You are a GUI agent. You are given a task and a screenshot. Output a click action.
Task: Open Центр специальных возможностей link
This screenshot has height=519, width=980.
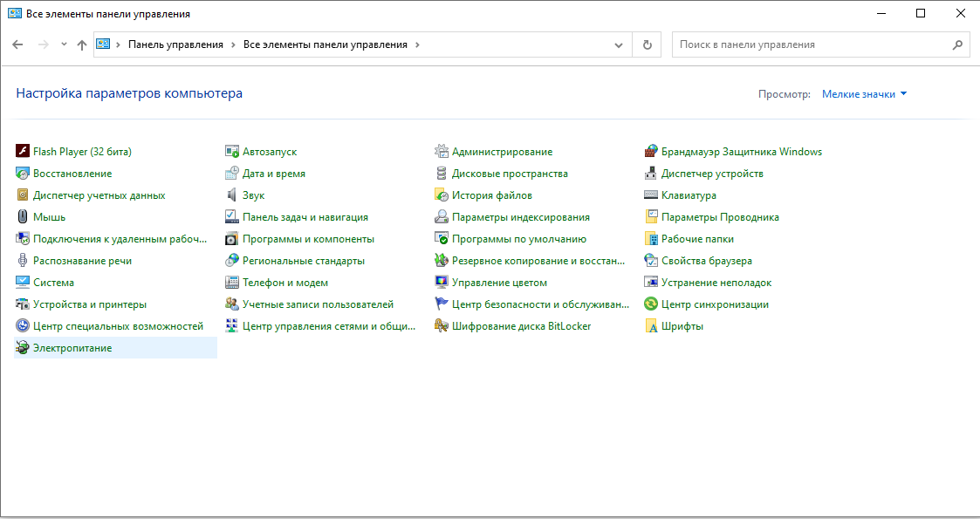point(118,326)
